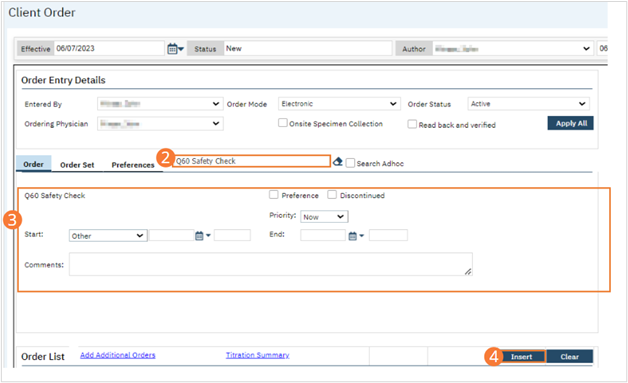Open the Ordering Physician dropdown
This screenshot has width=628, height=383.
pos(160,123)
